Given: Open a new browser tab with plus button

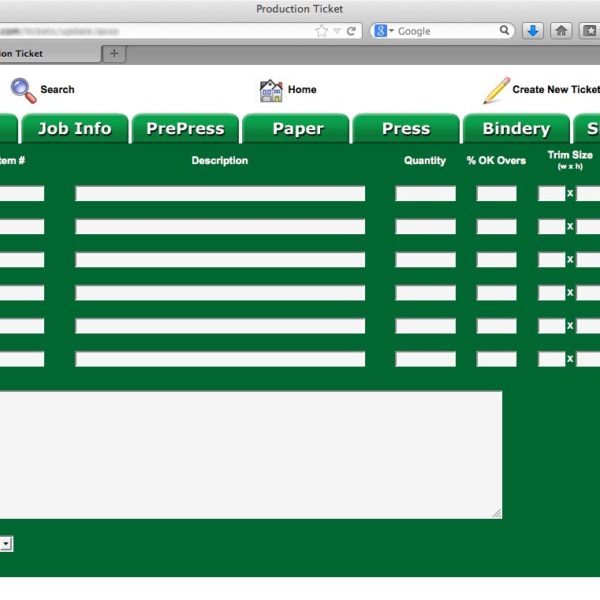Looking at the screenshot, I should pyautogui.click(x=114, y=53).
